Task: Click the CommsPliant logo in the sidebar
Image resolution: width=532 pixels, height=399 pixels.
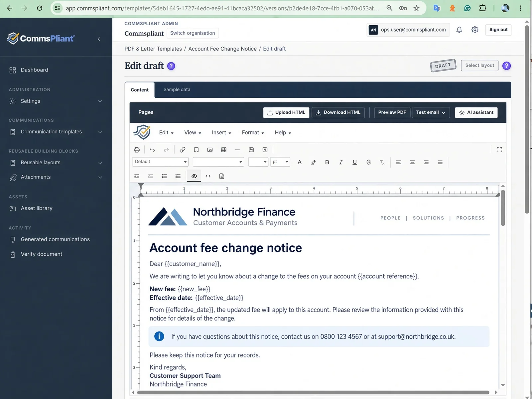Action: pyautogui.click(x=41, y=39)
